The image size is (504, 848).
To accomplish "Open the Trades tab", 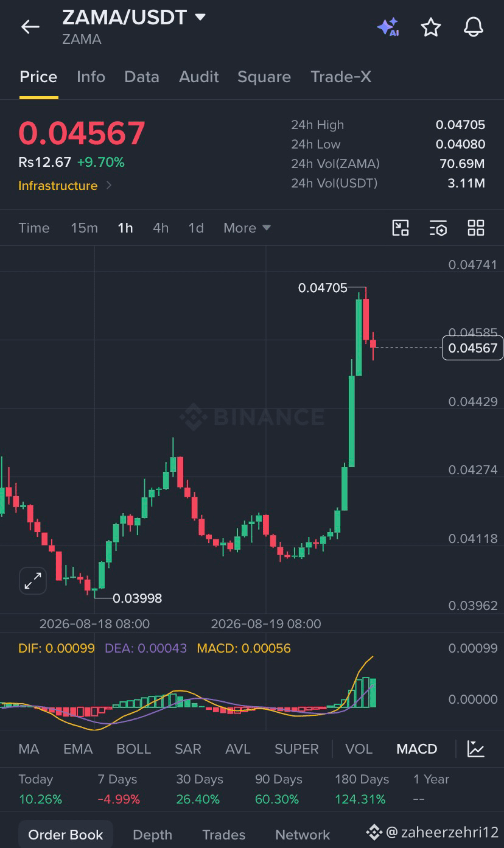I will (x=223, y=835).
